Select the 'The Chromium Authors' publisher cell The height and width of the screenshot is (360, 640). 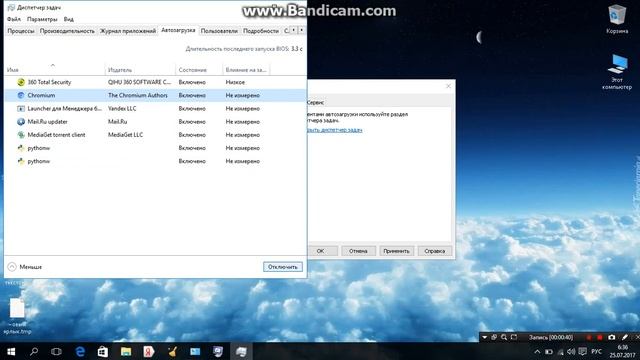(x=138, y=95)
